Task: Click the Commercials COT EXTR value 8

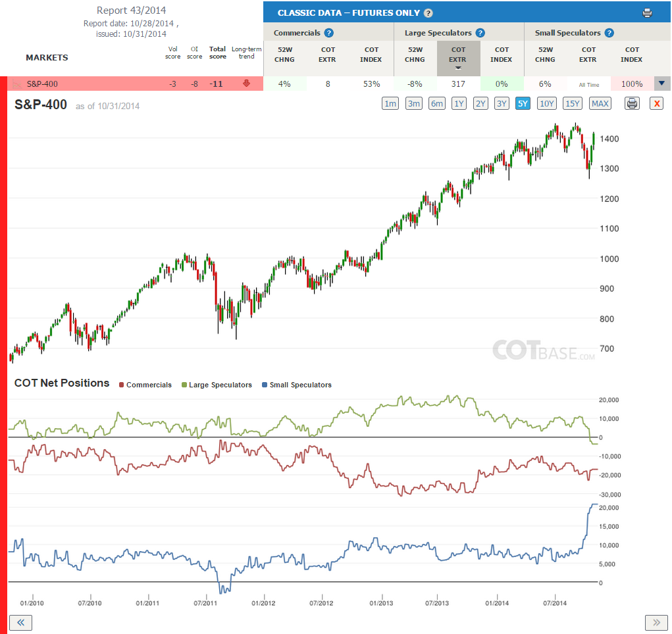Action: (x=328, y=84)
